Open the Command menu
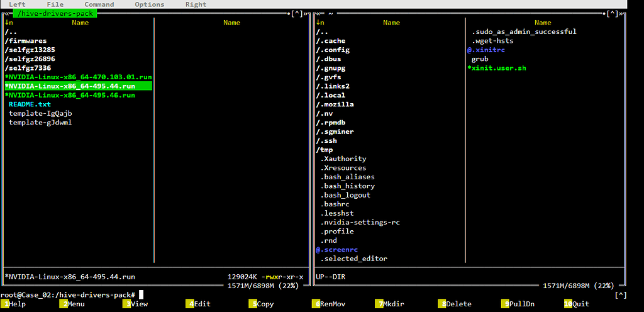 (x=99, y=4)
